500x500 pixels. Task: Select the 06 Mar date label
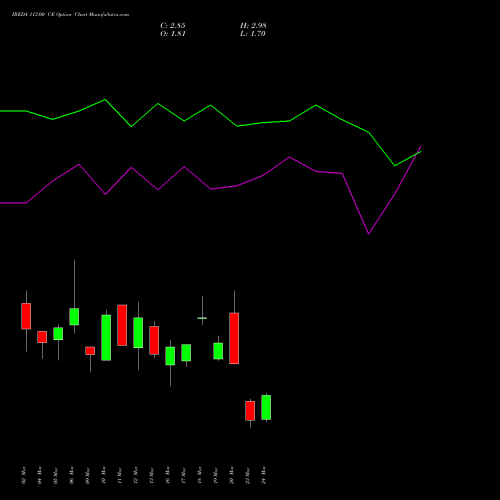coord(72,475)
